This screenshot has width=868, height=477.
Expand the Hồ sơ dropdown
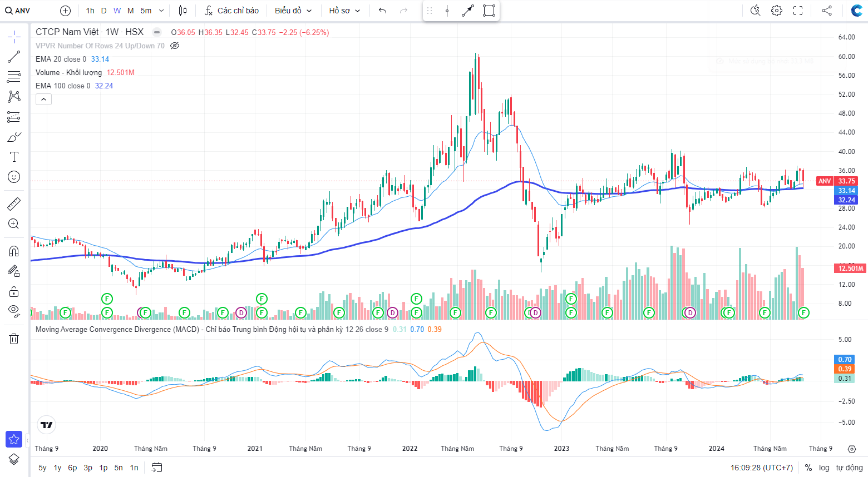pos(344,11)
